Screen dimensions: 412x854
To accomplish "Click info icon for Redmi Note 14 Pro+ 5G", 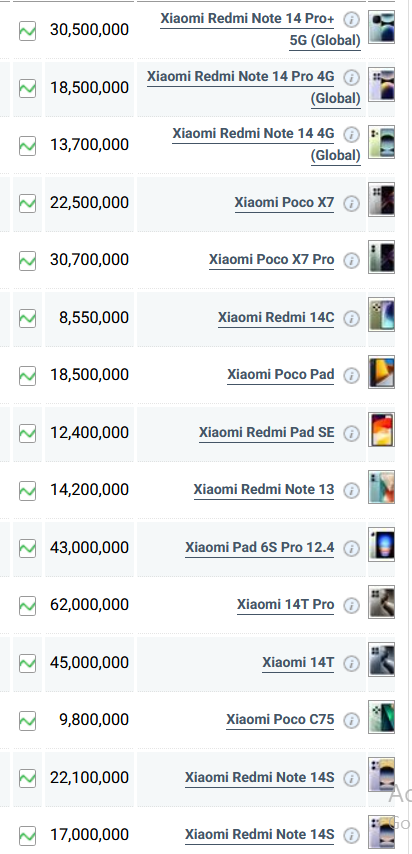I will (352, 20).
